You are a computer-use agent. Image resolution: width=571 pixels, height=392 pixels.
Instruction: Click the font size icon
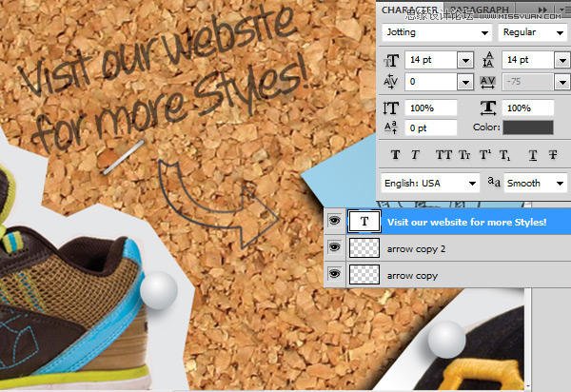(x=392, y=60)
